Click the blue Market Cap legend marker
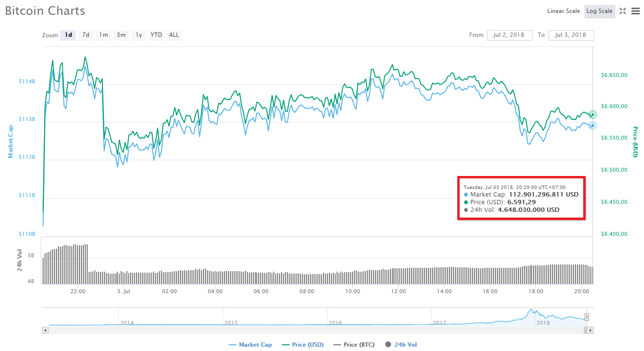 tap(233, 344)
